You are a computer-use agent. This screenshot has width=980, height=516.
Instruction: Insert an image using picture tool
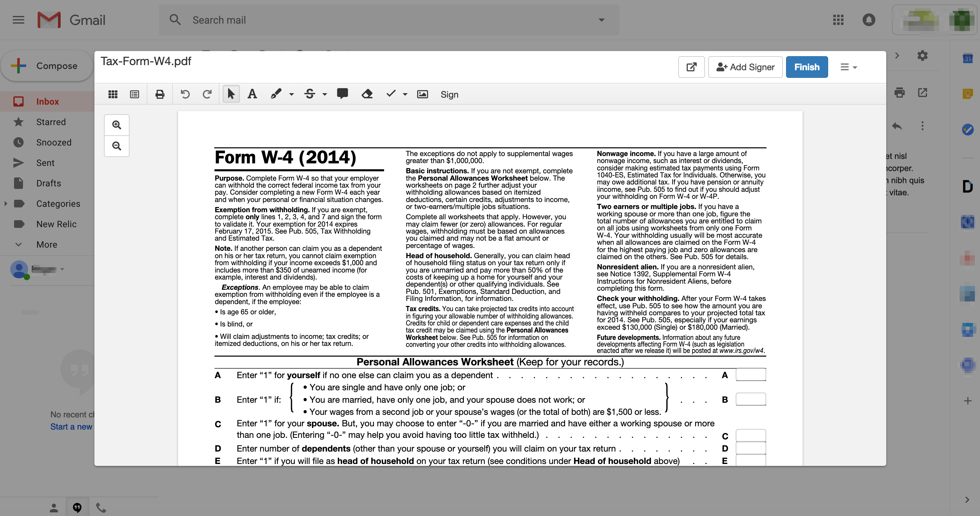point(422,94)
